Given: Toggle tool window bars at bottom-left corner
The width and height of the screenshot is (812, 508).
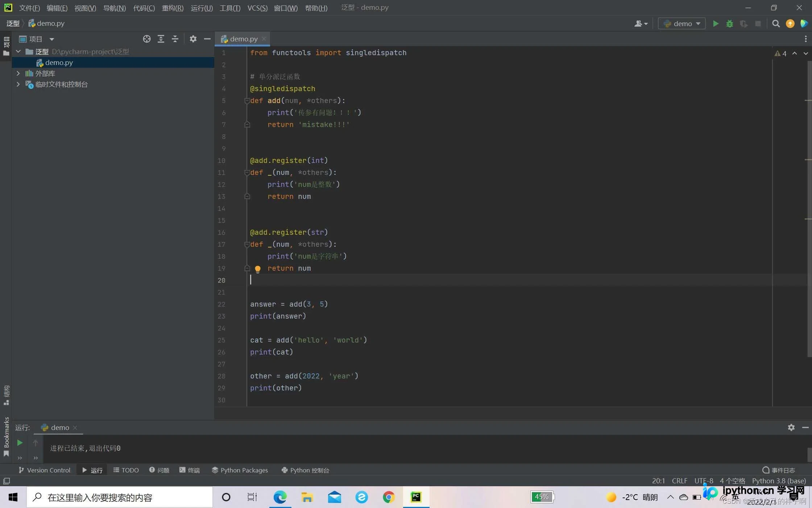Looking at the screenshot, I should (6, 481).
